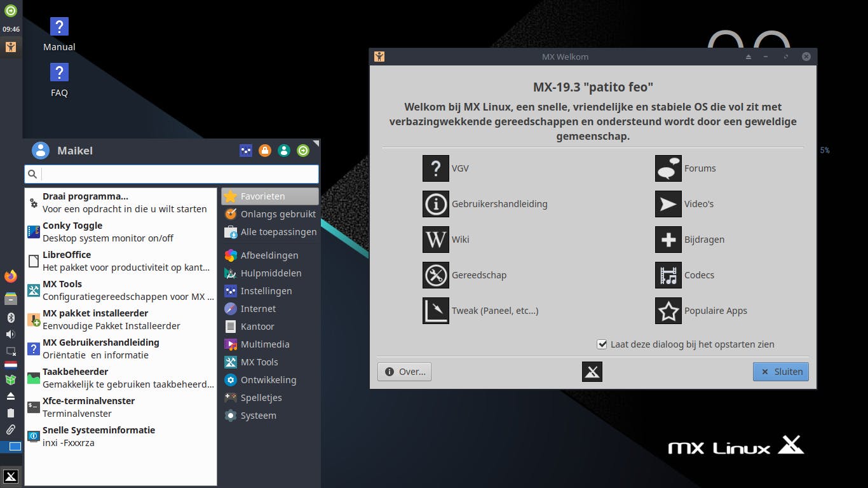868x488 pixels.
Task: Open the clipboard icon in the panel
Action: (11, 413)
